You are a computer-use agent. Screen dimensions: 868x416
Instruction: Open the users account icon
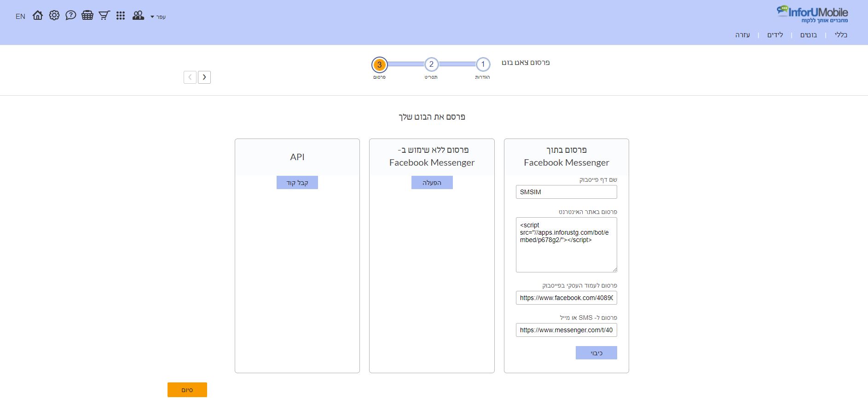(138, 16)
